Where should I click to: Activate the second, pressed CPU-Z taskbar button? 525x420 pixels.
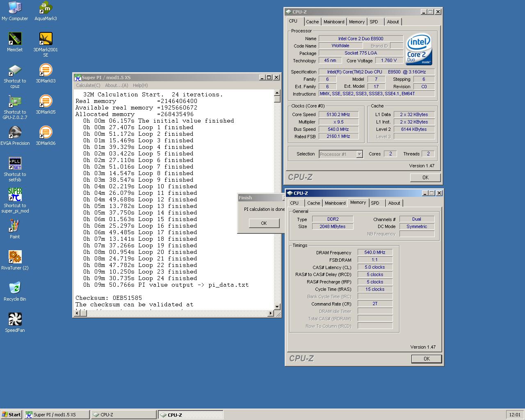pos(191,415)
